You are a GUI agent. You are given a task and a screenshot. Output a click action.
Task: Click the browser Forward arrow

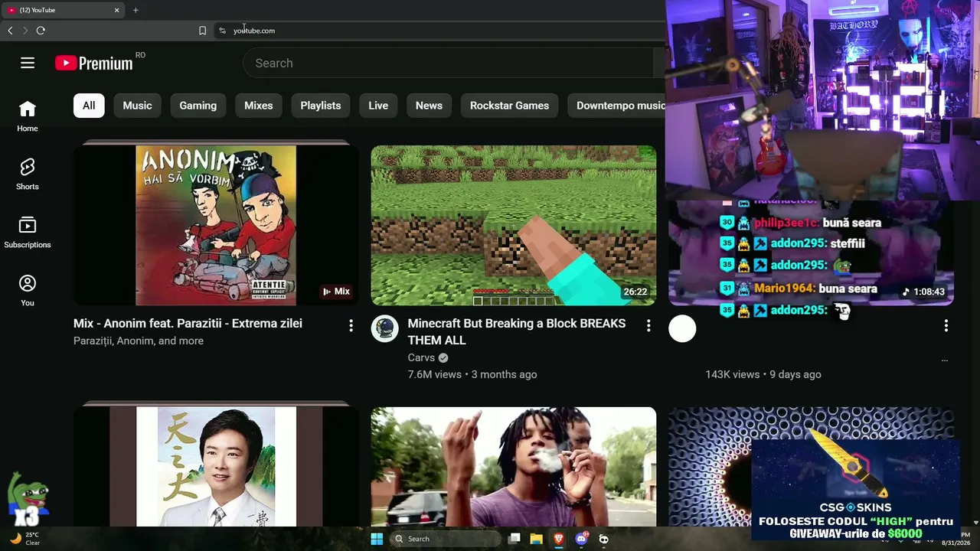point(25,31)
